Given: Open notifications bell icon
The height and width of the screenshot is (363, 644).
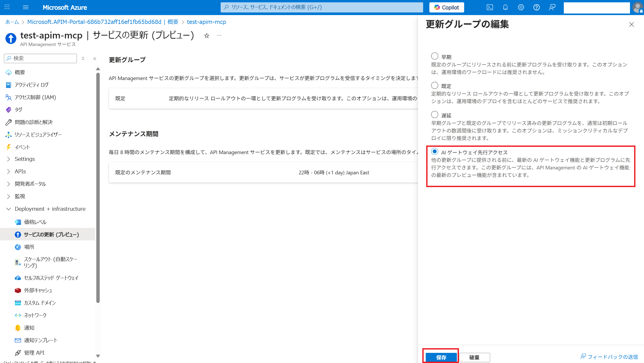Looking at the screenshot, I should [505, 7].
